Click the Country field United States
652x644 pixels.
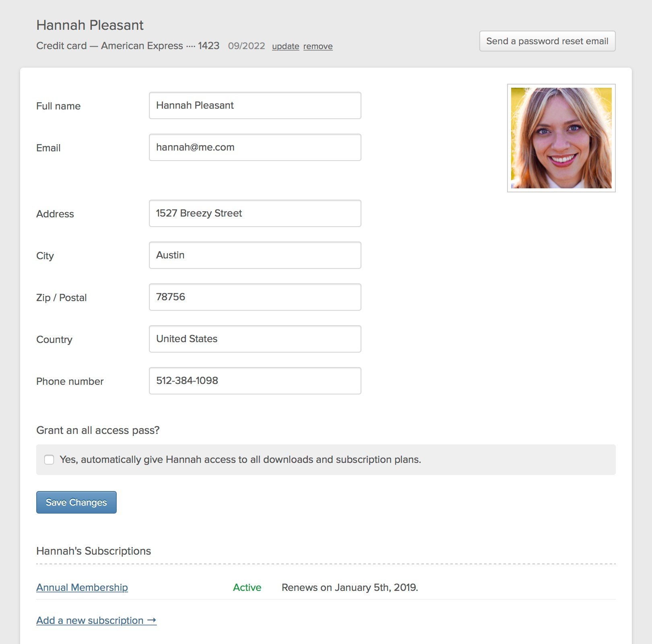pos(255,339)
